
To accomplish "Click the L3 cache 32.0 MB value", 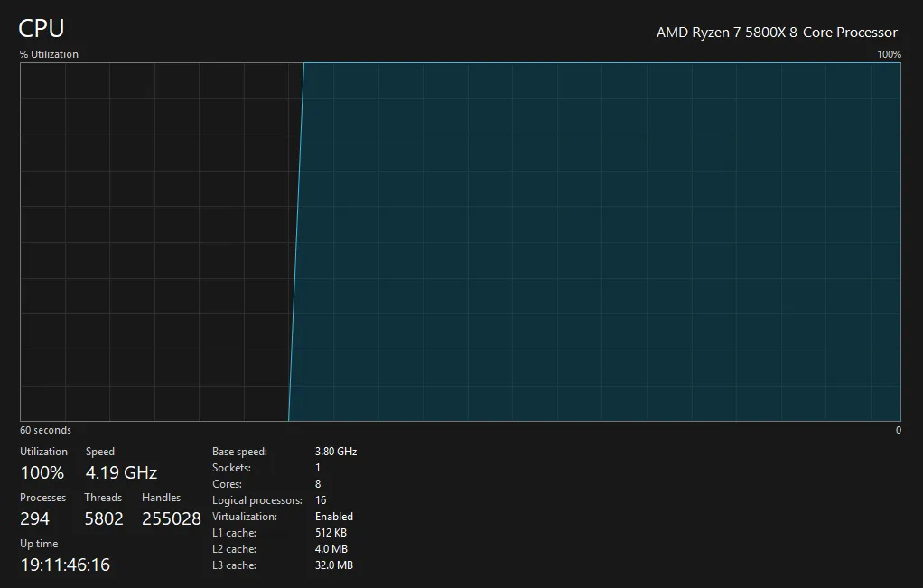I will click(x=333, y=565).
